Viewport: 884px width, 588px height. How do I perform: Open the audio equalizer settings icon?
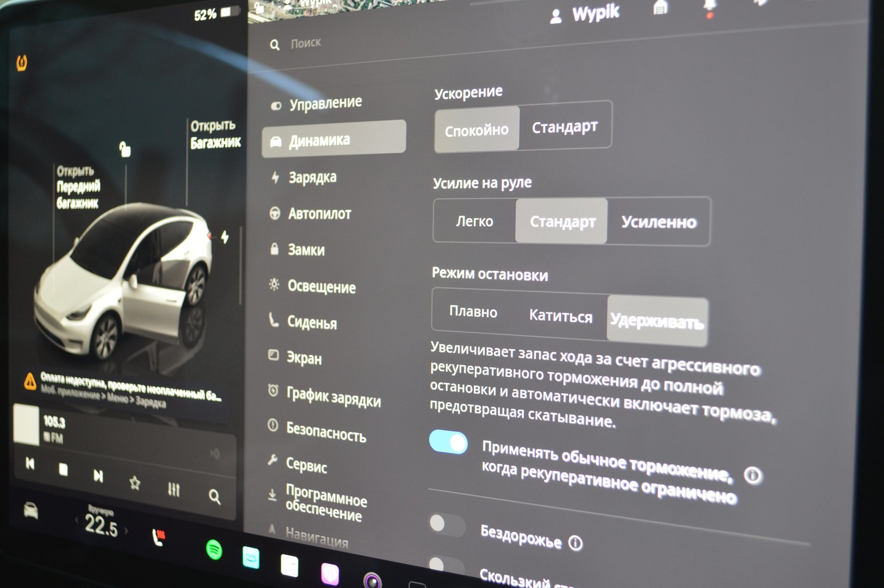click(174, 489)
